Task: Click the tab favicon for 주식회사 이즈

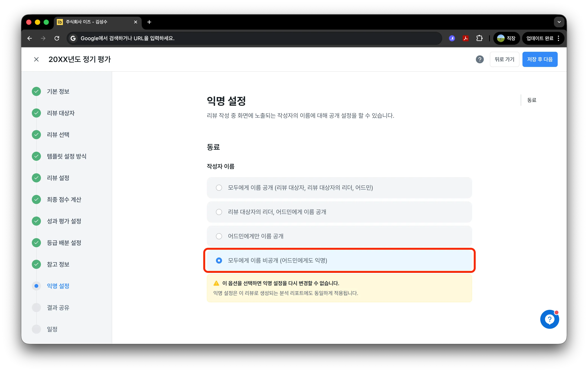Action: coord(60,22)
